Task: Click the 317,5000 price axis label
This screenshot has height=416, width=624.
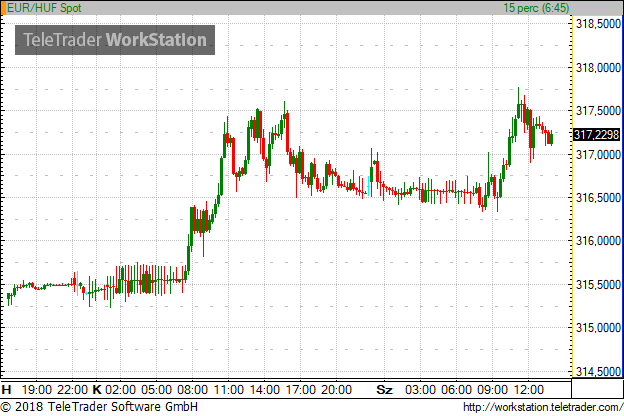Action: pyautogui.click(x=598, y=111)
